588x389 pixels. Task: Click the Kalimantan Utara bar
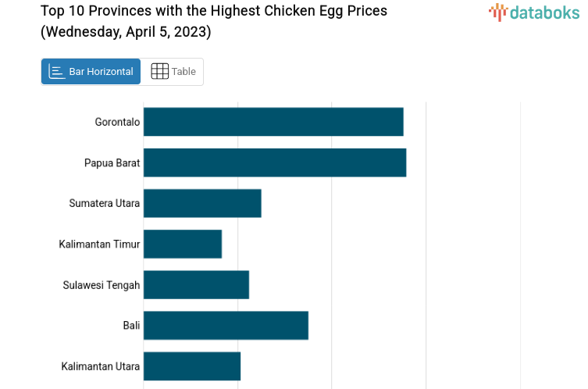click(192, 366)
